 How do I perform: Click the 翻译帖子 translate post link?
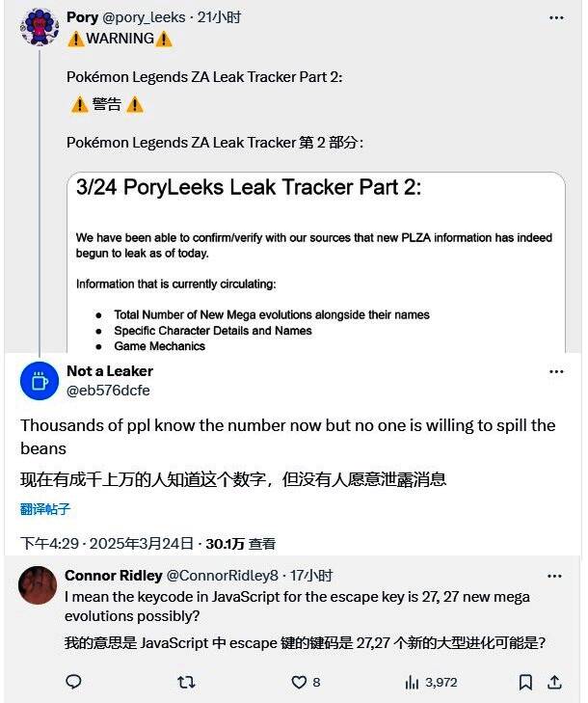pos(45,509)
